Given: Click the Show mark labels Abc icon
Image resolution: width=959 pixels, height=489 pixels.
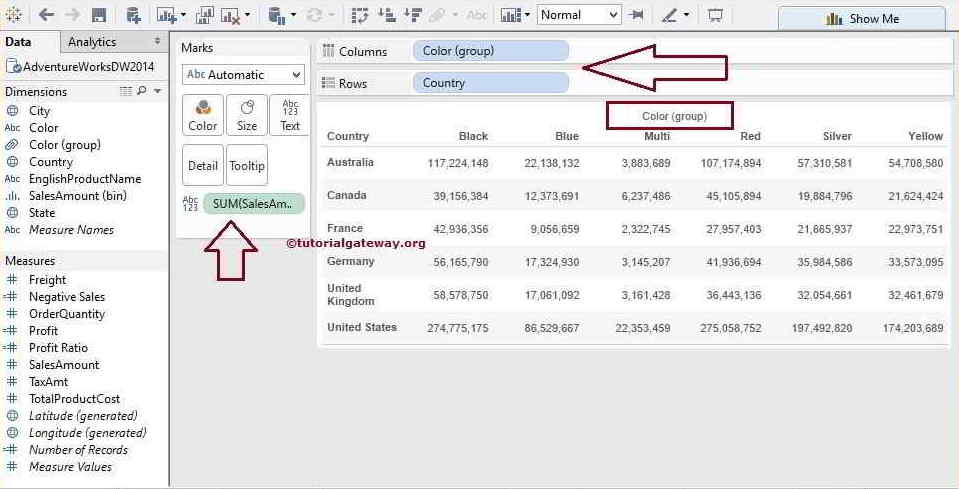Looking at the screenshot, I should (x=477, y=15).
